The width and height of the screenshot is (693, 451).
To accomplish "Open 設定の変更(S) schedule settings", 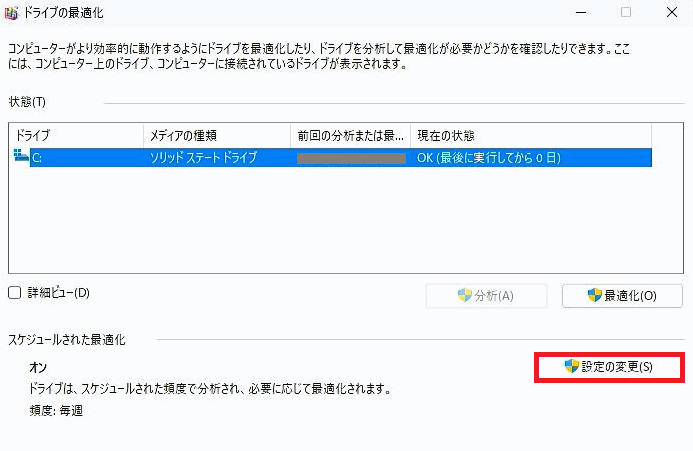I will click(609, 367).
